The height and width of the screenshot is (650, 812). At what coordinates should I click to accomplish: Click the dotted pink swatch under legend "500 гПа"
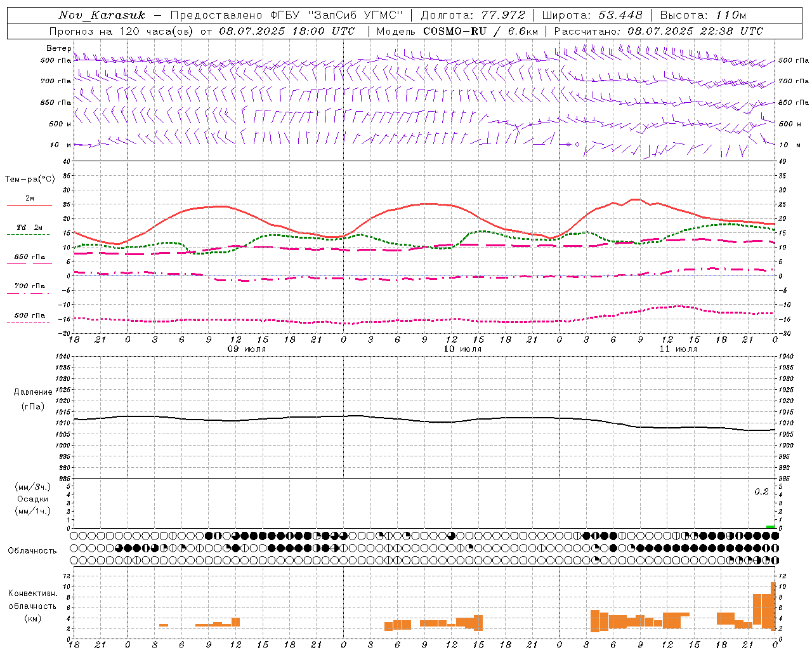(x=29, y=322)
